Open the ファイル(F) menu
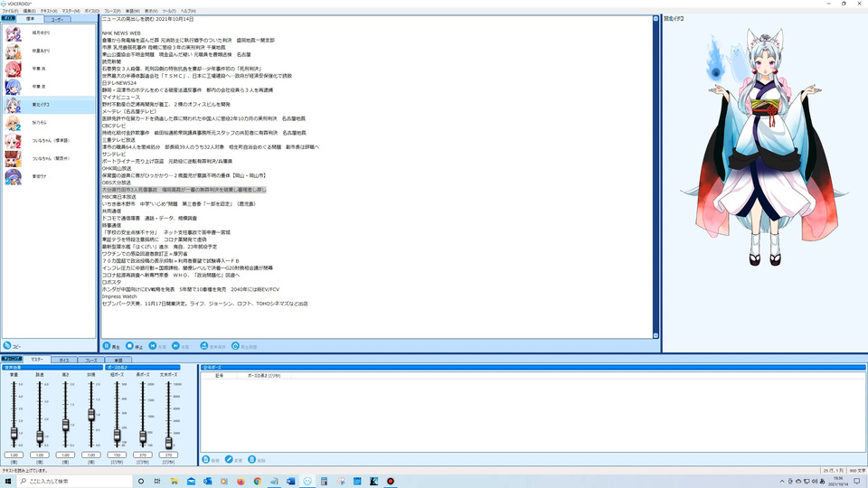 point(10,11)
